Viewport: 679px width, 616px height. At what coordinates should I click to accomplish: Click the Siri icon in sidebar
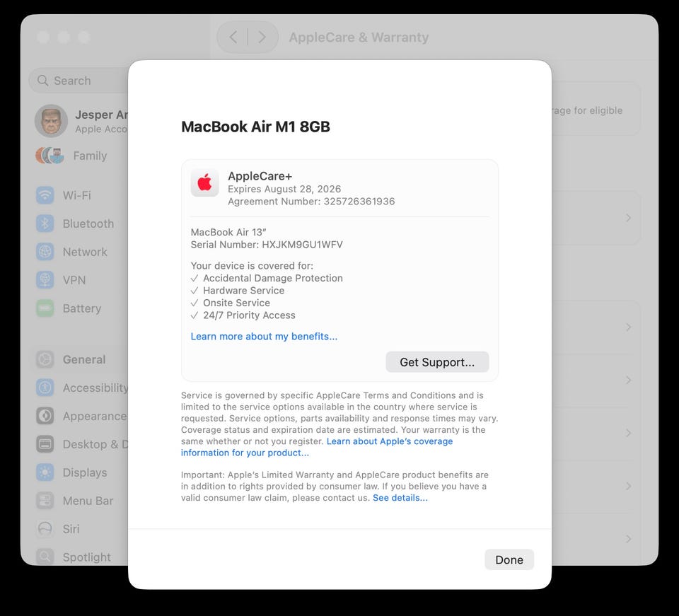[45, 528]
